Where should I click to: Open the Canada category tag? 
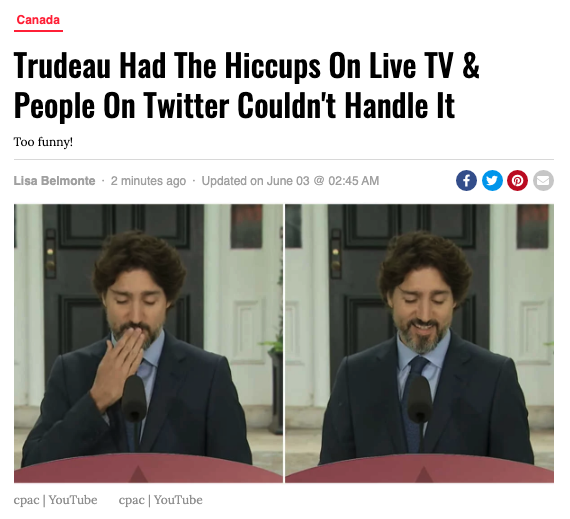pos(38,20)
